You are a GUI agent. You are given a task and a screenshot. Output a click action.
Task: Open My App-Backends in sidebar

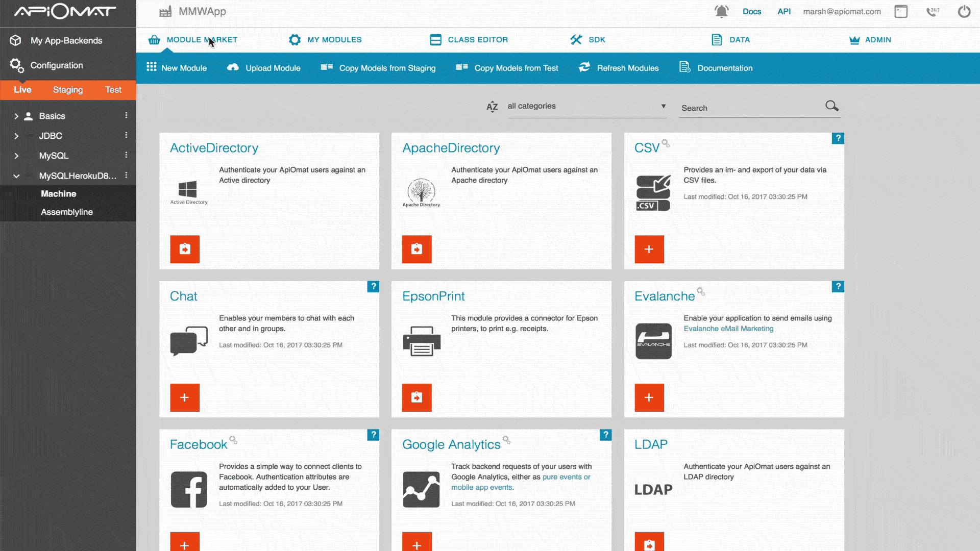point(57,40)
